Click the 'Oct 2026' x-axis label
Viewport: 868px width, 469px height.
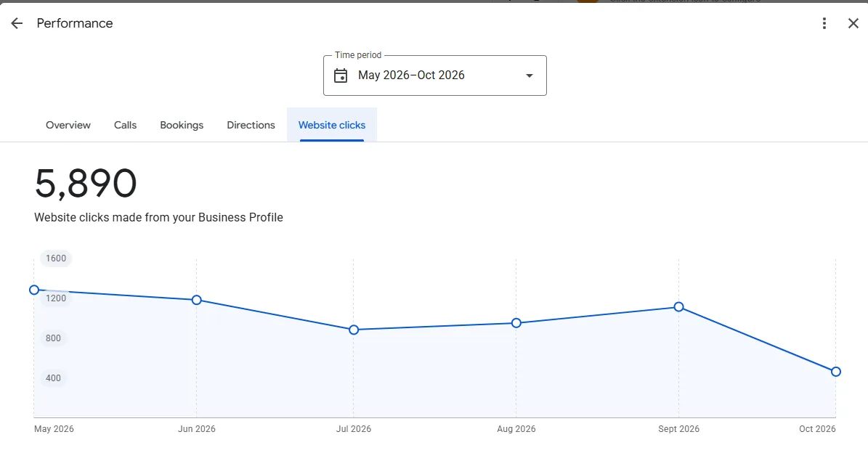[817, 428]
